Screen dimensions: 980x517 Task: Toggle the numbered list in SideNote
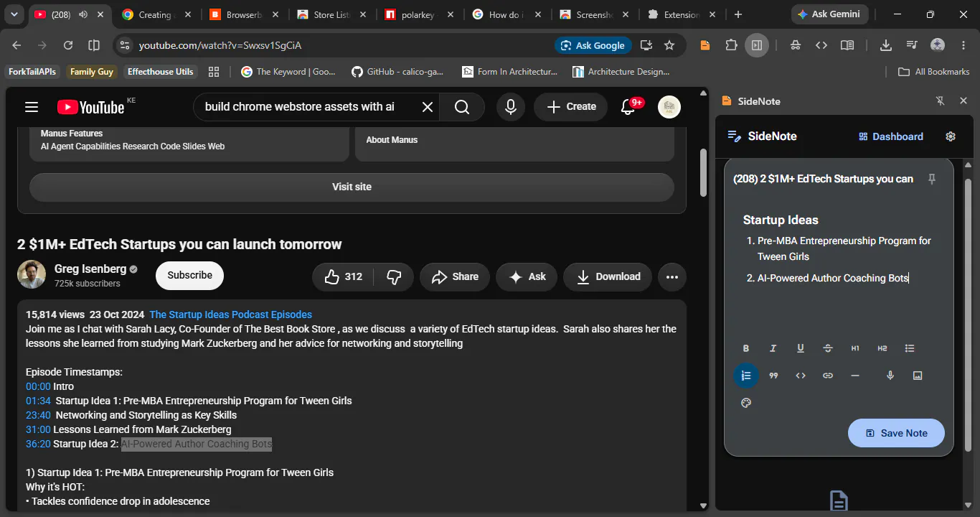coord(746,376)
